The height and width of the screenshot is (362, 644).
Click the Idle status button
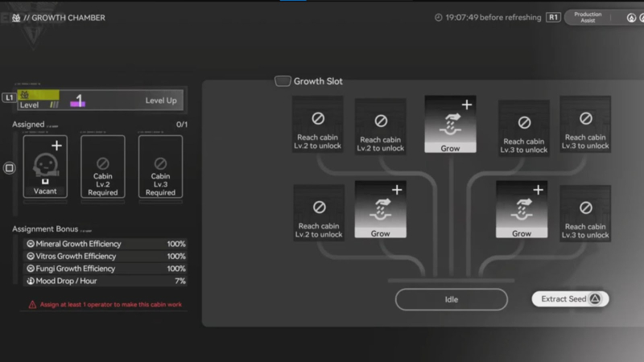pyautogui.click(x=451, y=299)
